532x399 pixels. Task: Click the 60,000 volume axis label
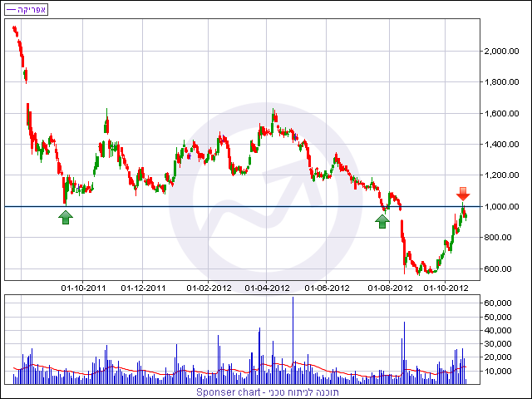(x=498, y=303)
